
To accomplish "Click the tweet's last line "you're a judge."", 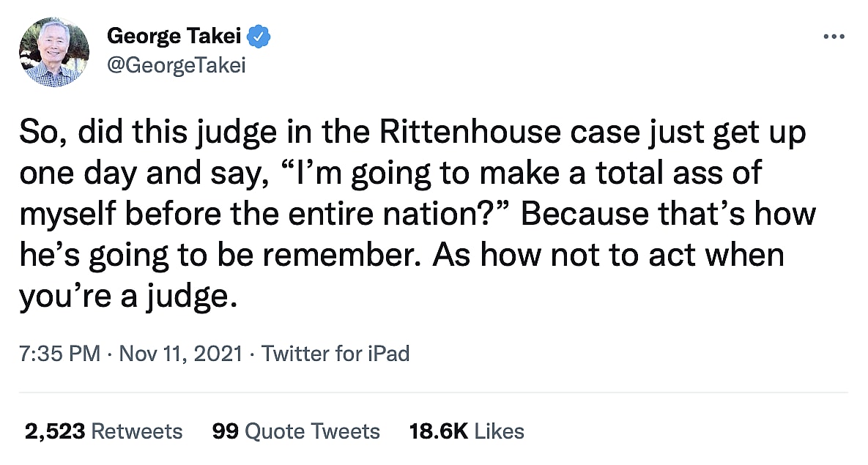I will coord(128,297).
